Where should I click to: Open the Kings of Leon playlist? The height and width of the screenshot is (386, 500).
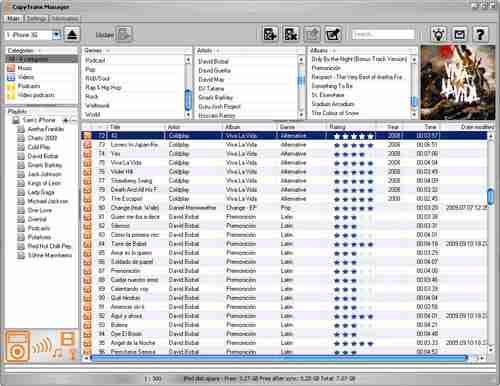coord(44,183)
